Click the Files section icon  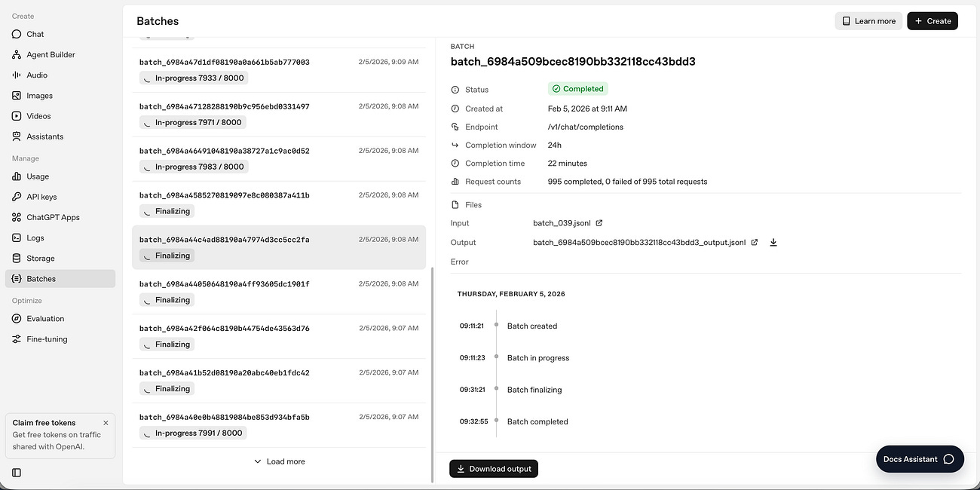tap(455, 205)
